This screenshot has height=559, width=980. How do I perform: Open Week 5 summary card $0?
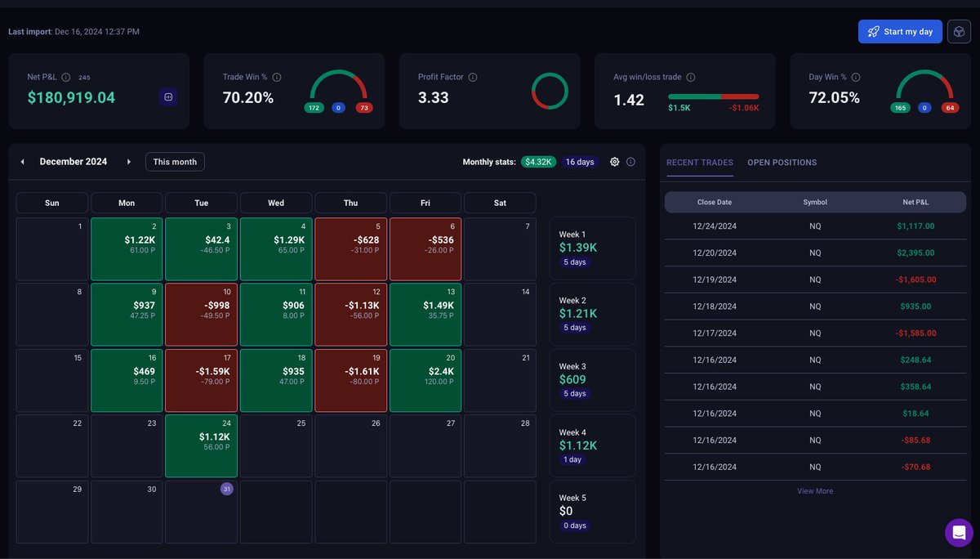[592, 512]
